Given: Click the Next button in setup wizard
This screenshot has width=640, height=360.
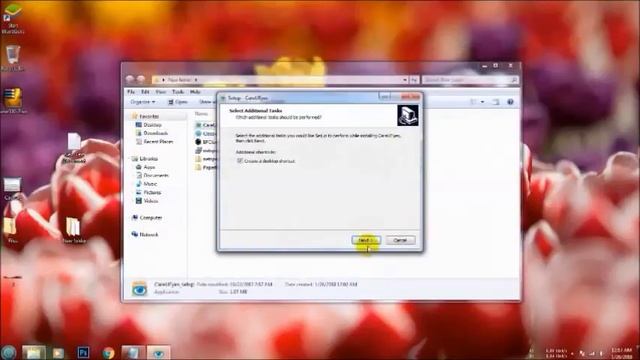Looking at the screenshot, I should (x=366, y=240).
